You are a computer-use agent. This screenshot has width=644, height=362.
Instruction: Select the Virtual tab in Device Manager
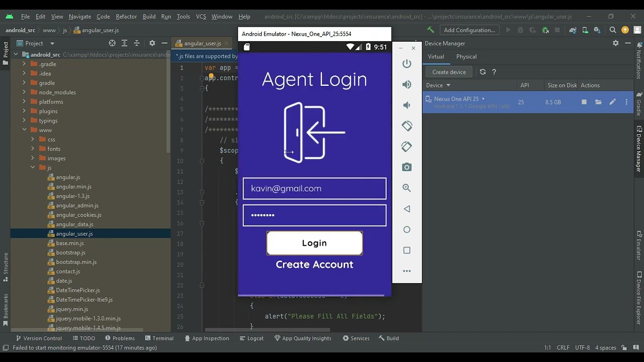[x=436, y=57]
